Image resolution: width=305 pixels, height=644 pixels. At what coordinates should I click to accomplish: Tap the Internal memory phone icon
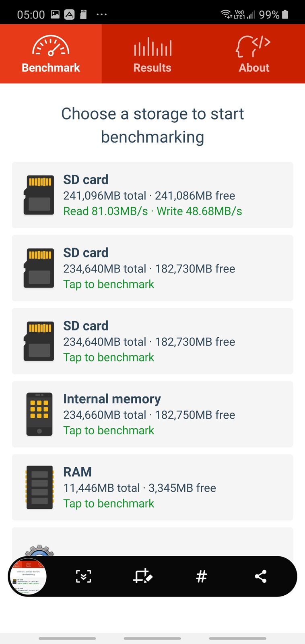[39, 414]
